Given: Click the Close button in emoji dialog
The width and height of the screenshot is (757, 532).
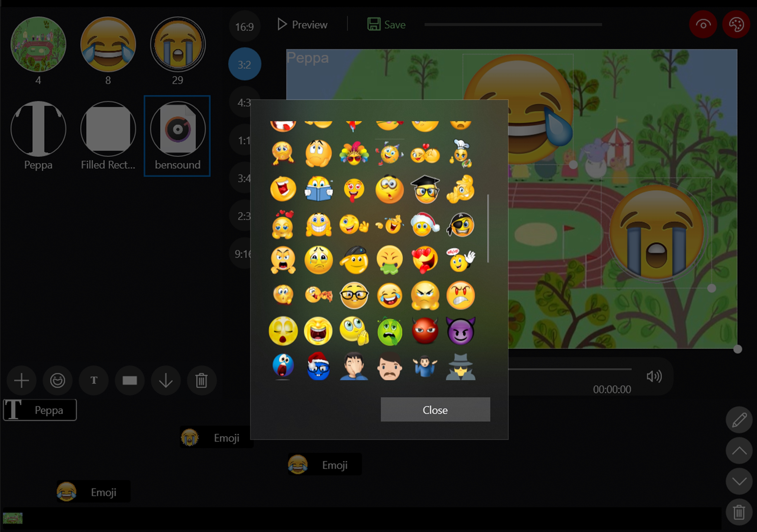Looking at the screenshot, I should 435,410.
